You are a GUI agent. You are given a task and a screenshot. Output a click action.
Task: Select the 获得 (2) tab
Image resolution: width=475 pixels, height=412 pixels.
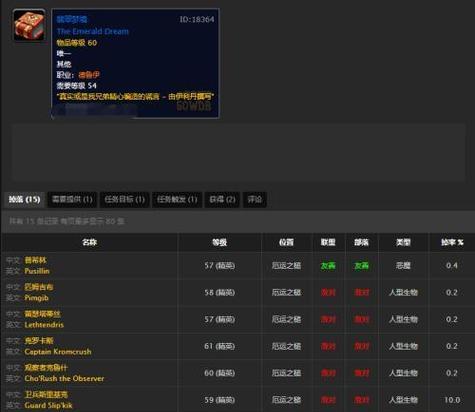point(222,199)
